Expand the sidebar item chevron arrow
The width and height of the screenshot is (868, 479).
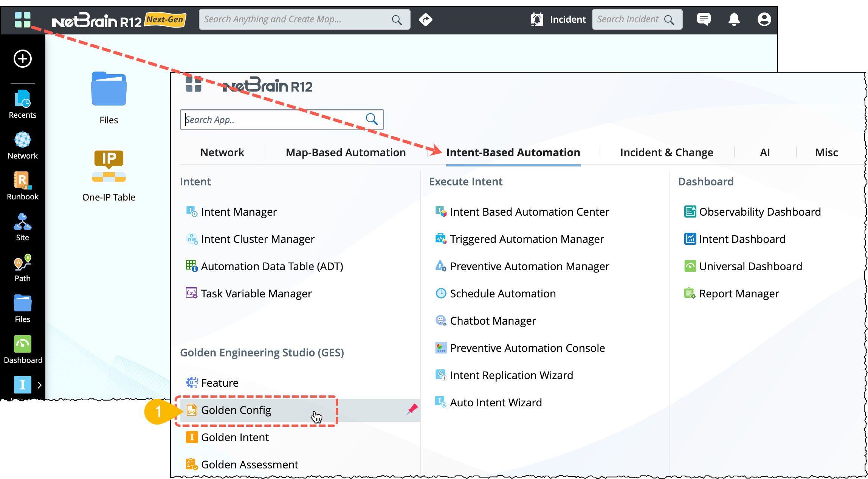(x=39, y=385)
